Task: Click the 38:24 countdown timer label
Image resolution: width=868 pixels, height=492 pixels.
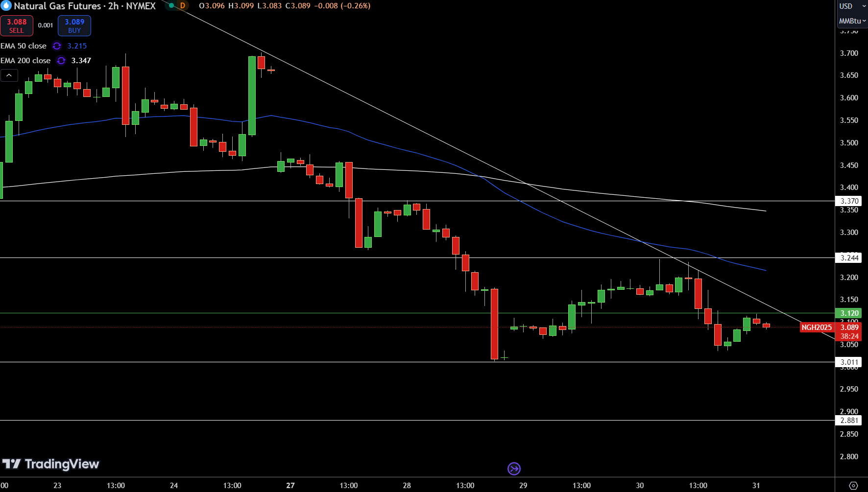Action: (x=849, y=336)
